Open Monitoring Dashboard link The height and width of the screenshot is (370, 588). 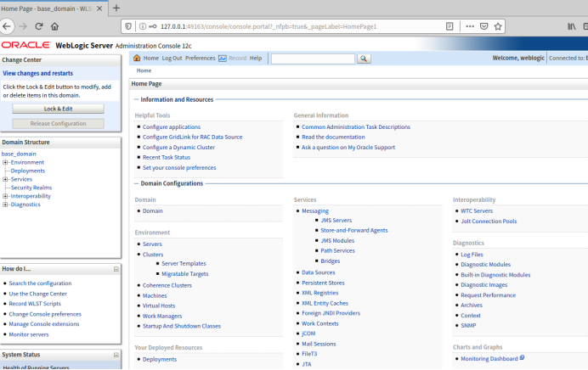click(x=489, y=359)
